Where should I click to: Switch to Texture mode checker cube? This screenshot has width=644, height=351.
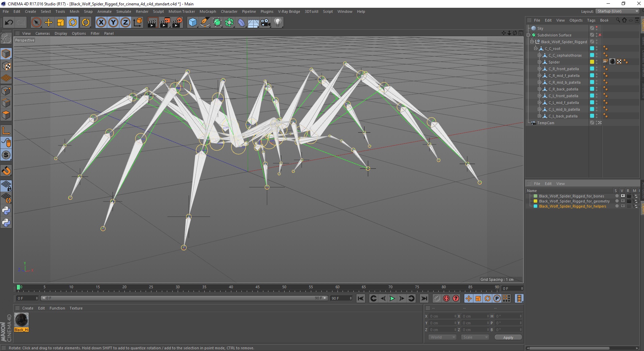(x=6, y=66)
